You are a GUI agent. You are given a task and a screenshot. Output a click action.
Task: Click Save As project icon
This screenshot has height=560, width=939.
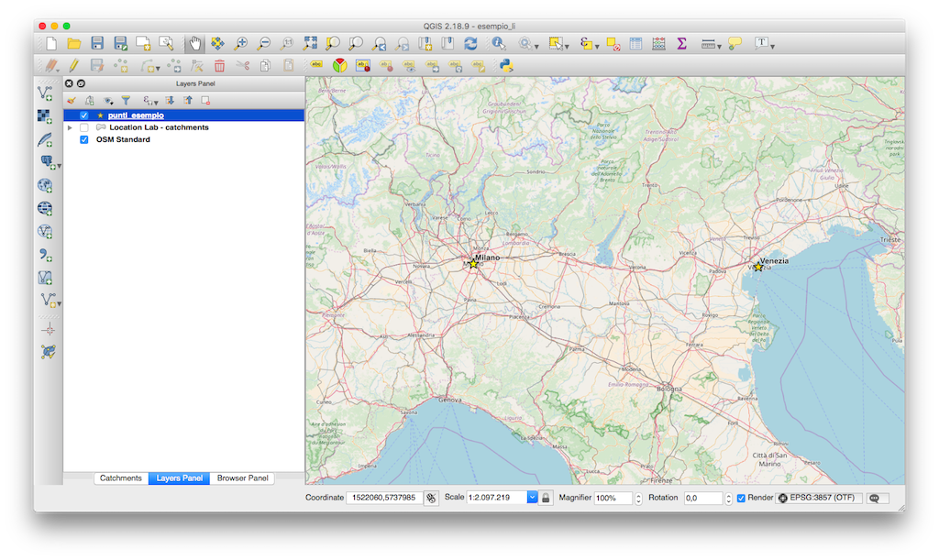pyautogui.click(x=120, y=43)
